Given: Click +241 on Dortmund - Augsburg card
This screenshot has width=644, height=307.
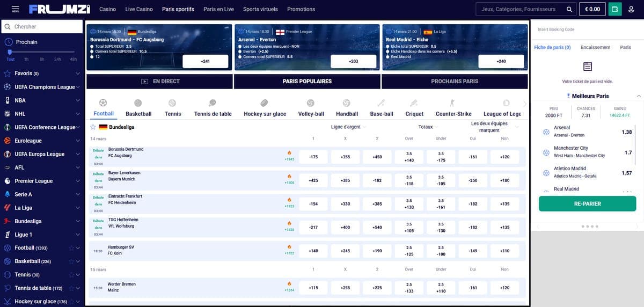Looking at the screenshot, I should click(x=205, y=62).
